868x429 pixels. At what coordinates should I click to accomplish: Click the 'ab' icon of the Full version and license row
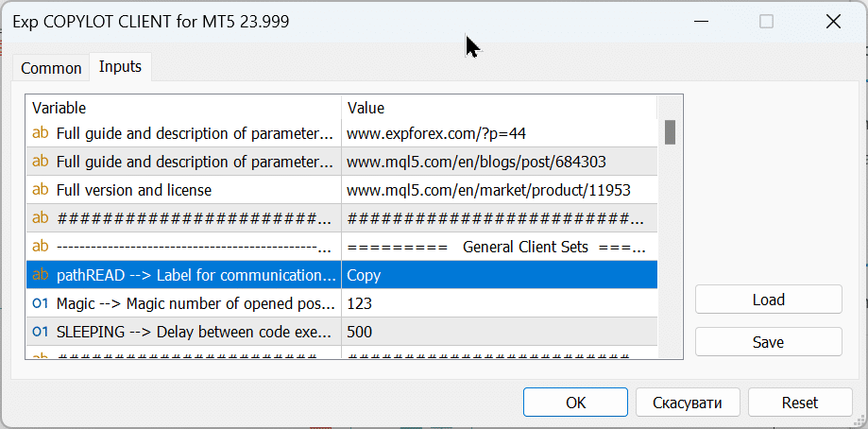coord(41,190)
